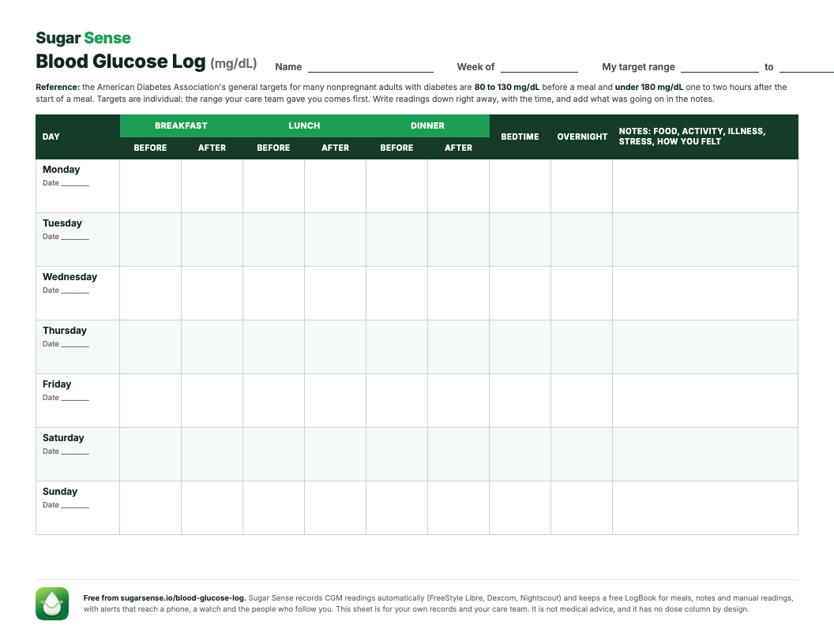The image size is (834, 644).
Task: Click Monday's before-breakfast cell
Action: coord(151,186)
